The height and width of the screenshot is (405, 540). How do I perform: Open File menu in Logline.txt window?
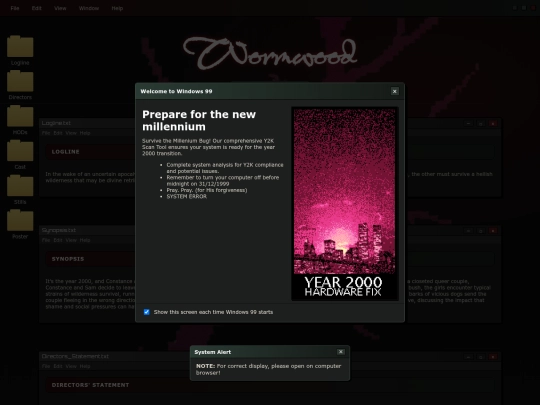46,133
